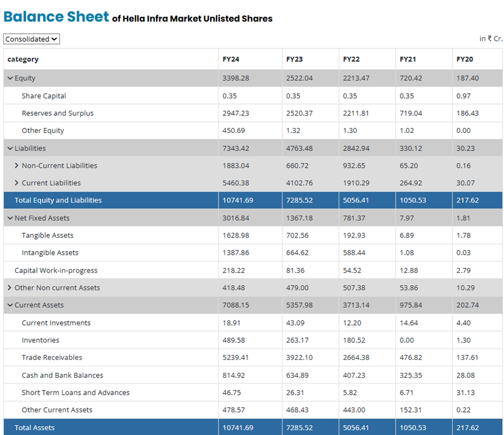Select the Total Equity and Liabilities row
504x435 pixels.
[x=58, y=201]
